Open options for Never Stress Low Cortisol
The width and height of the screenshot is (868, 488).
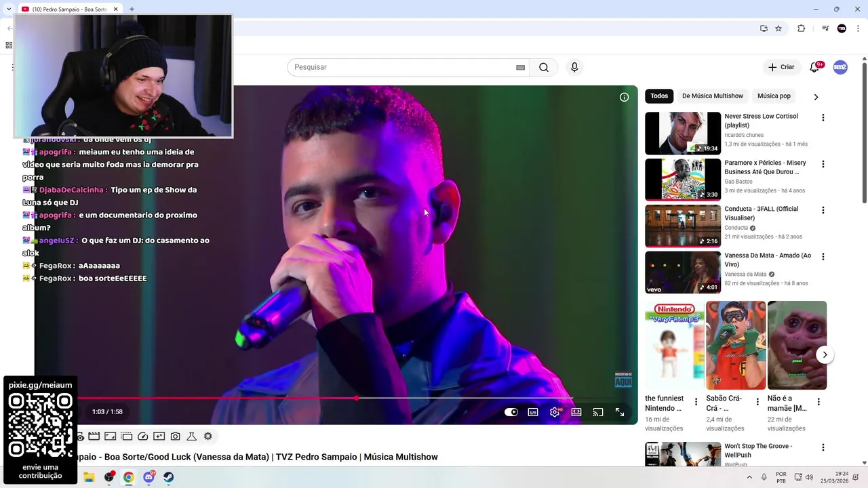[823, 118]
